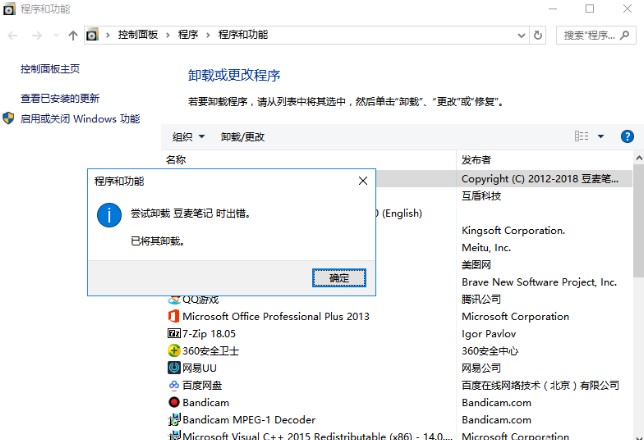Viewport: 644px width, 440px height.
Task: Click the Copyright (C) 2012-2018 publisher cell
Action: click(540, 179)
